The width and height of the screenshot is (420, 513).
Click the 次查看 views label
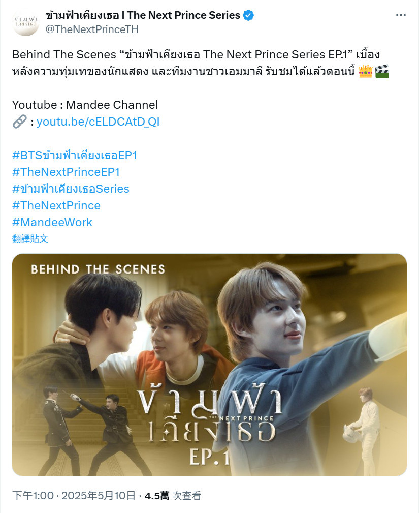[186, 496]
